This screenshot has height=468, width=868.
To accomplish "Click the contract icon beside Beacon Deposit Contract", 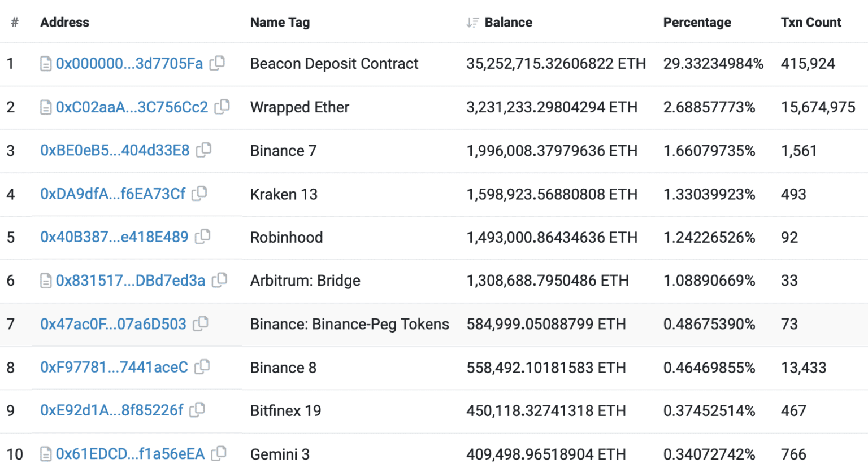I will [x=46, y=64].
